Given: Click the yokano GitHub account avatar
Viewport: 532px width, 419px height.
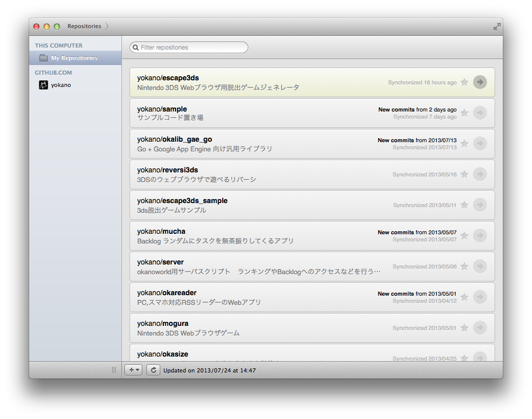Looking at the screenshot, I should coord(43,85).
